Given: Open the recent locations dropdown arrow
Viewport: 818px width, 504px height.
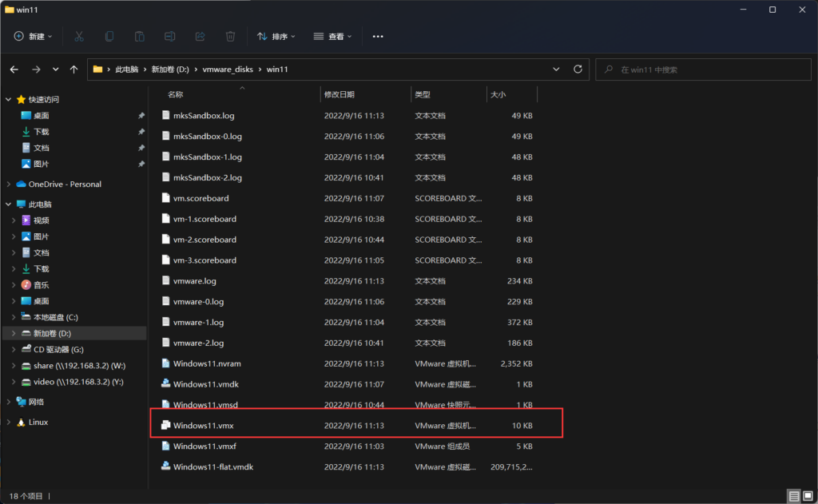Looking at the screenshot, I should pyautogui.click(x=55, y=69).
